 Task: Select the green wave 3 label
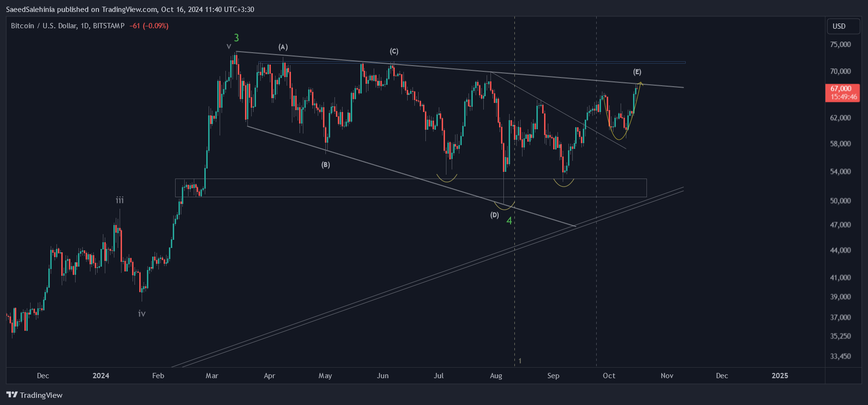coord(236,38)
